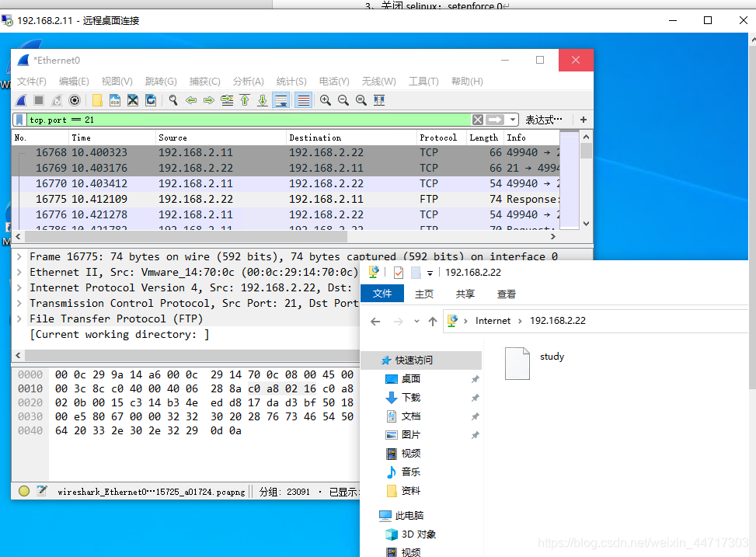The image size is (756, 557).
Task: Zoom in on packet list text
Action: pos(326,100)
